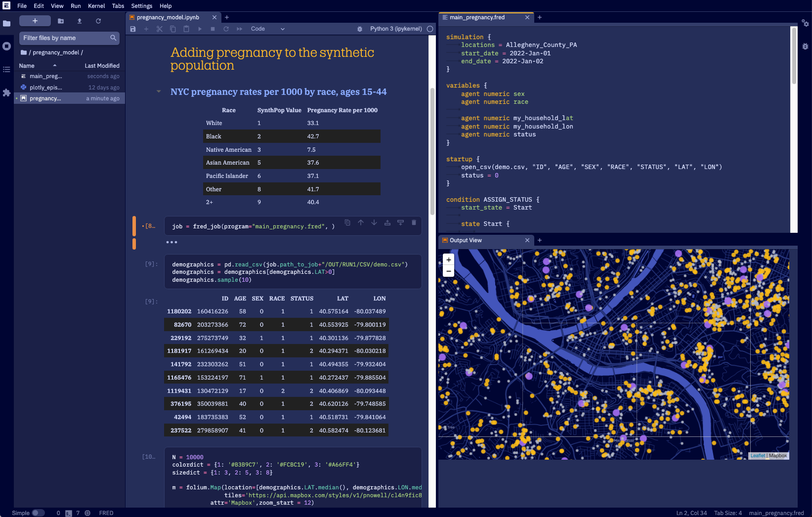Image resolution: width=812 pixels, height=517 pixels.
Task: Open the extension manager puzzle-piece sidebar icon
Action: 6,93
